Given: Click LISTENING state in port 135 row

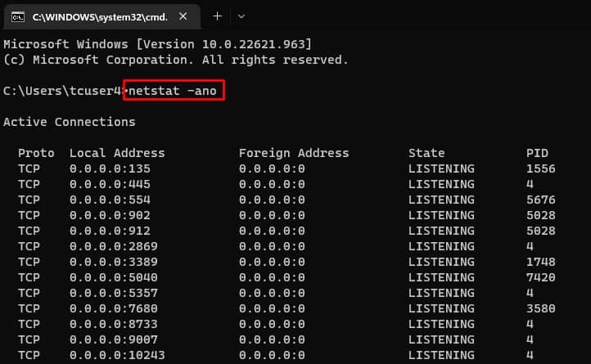Looking at the screenshot, I should pyautogui.click(x=441, y=169).
